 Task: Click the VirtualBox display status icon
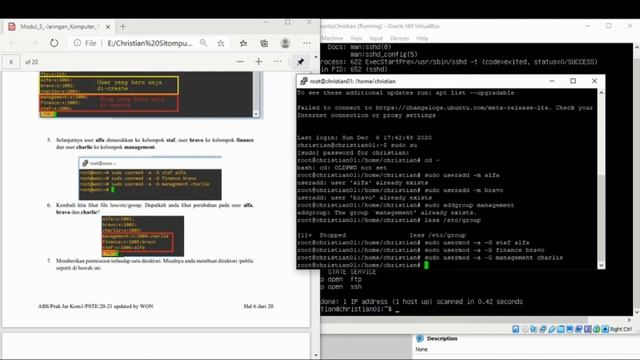click(x=570, y=329)
